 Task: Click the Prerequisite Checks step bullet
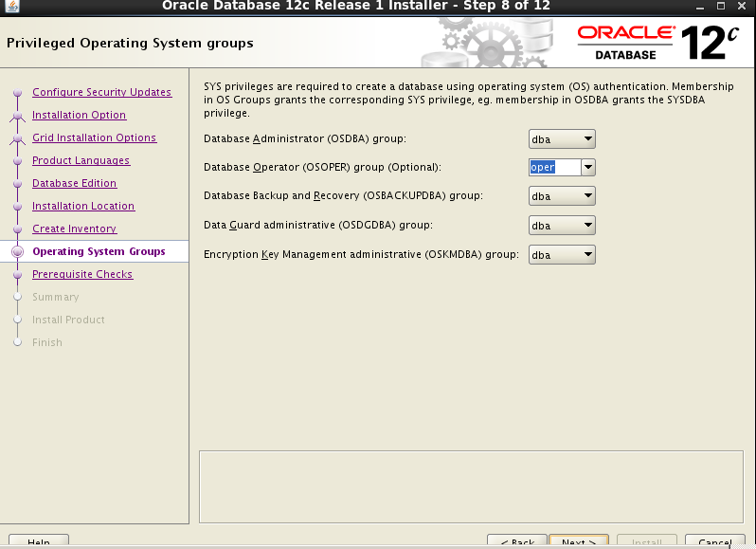point(18,275)
